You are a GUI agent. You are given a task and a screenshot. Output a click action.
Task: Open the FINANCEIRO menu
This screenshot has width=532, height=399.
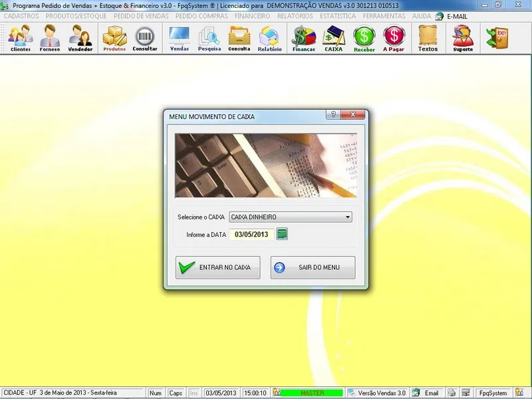252,15
